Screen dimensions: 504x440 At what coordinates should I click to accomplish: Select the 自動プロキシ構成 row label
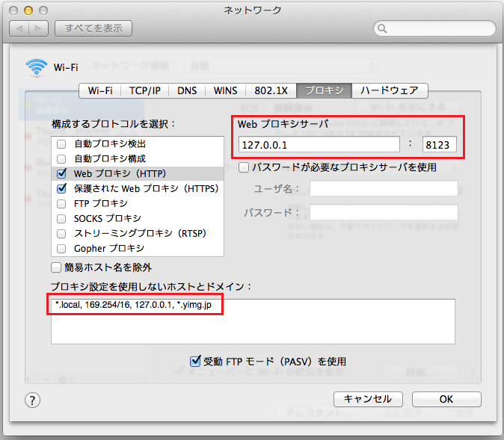click(110, 158)
